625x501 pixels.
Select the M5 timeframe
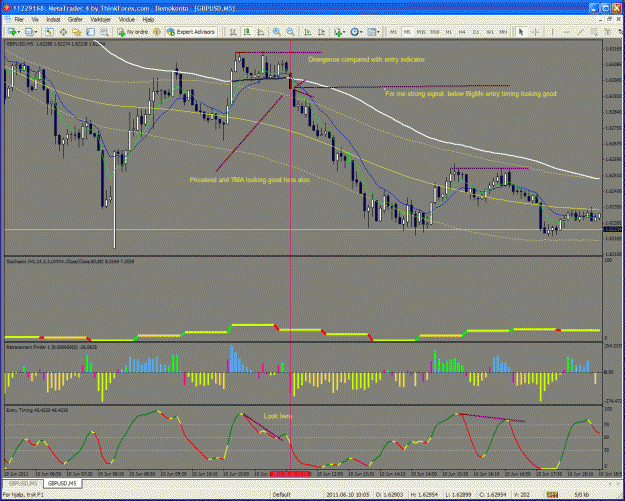(407, 32)
